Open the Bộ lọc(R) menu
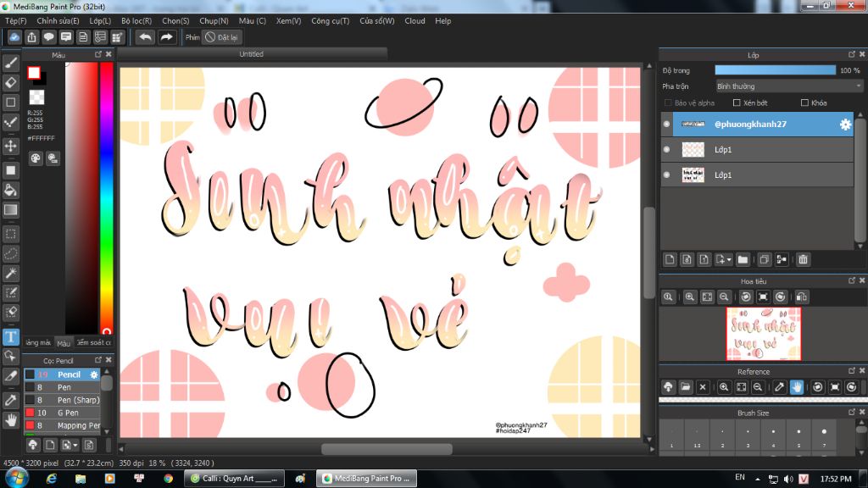This screenshot has width=868, height=488. click(x=136, y=21)
